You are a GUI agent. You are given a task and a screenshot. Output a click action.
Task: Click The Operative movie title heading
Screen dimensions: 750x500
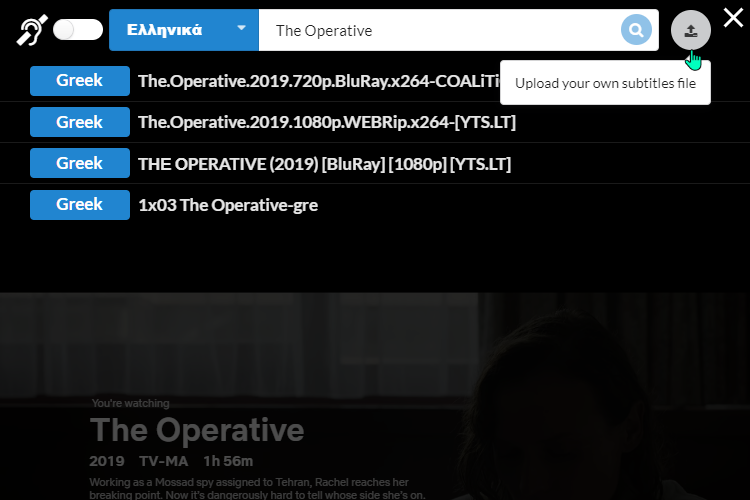197,430
